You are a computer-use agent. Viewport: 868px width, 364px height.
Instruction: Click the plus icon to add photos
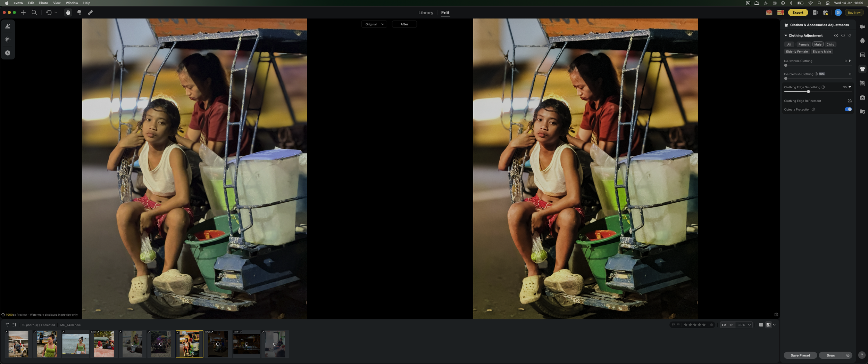click(23, 13)
